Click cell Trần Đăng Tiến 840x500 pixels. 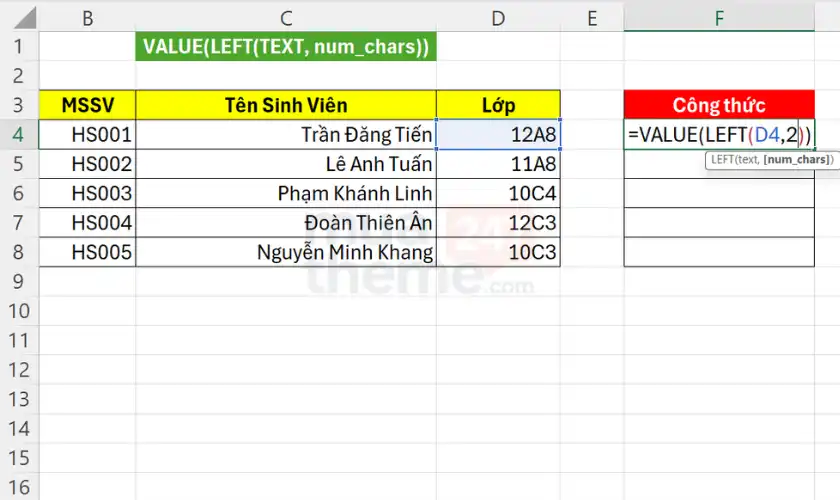[286, 134]
